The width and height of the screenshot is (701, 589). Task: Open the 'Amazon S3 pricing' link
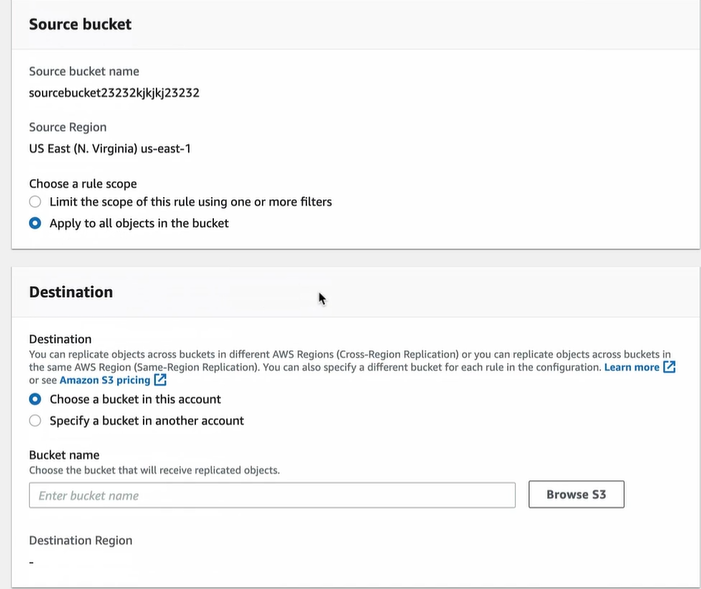[x=105, y=380]
